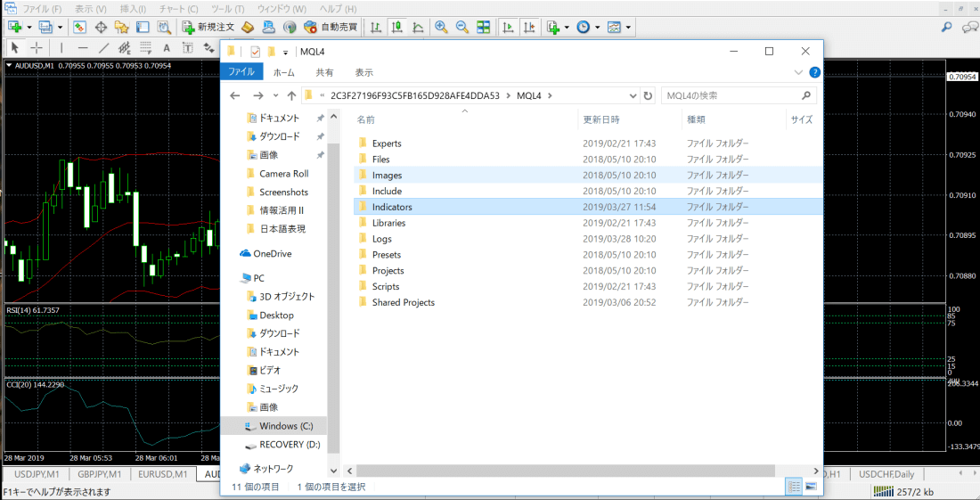Open new chart icon in MetaTrader toolbar

coord(16,27)
